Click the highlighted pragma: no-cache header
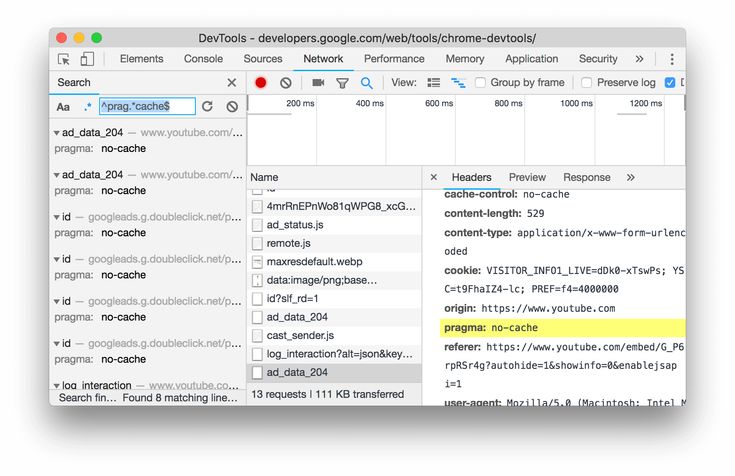Screen dimensions: 735x476 (562, 328)
